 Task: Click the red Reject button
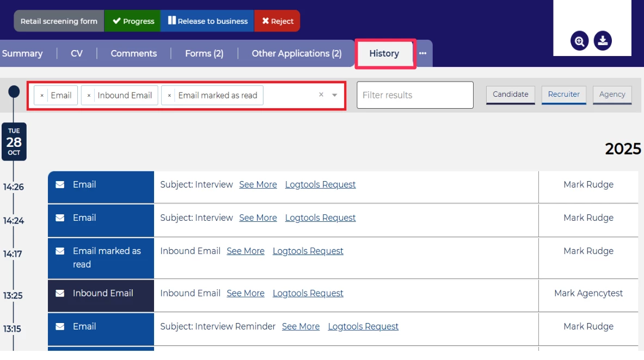(277, 21)
